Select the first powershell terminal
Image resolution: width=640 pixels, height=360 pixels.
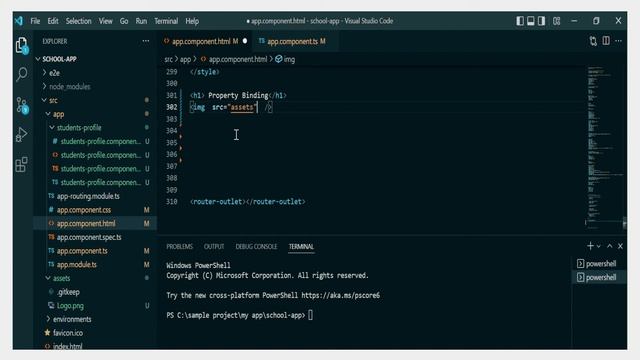tap(598, 264)
